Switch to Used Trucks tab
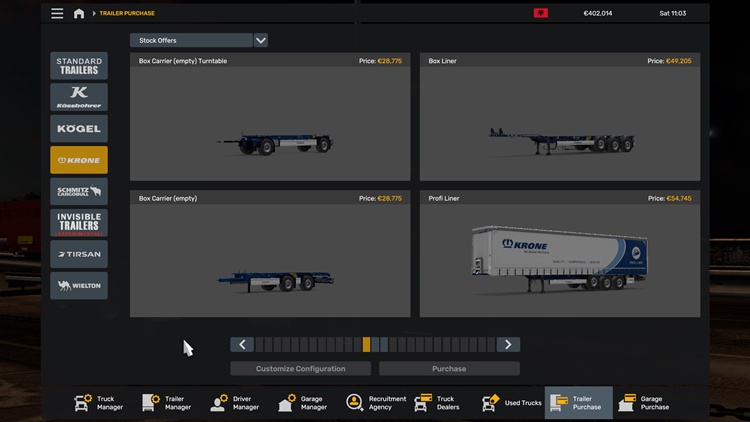Screen dimensions: 750x422 511,403
